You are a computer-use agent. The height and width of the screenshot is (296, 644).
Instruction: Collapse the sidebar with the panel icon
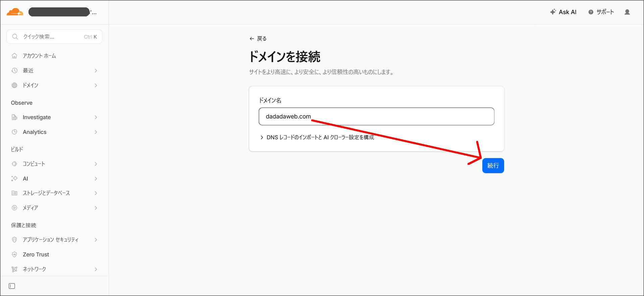click(12, 286)
